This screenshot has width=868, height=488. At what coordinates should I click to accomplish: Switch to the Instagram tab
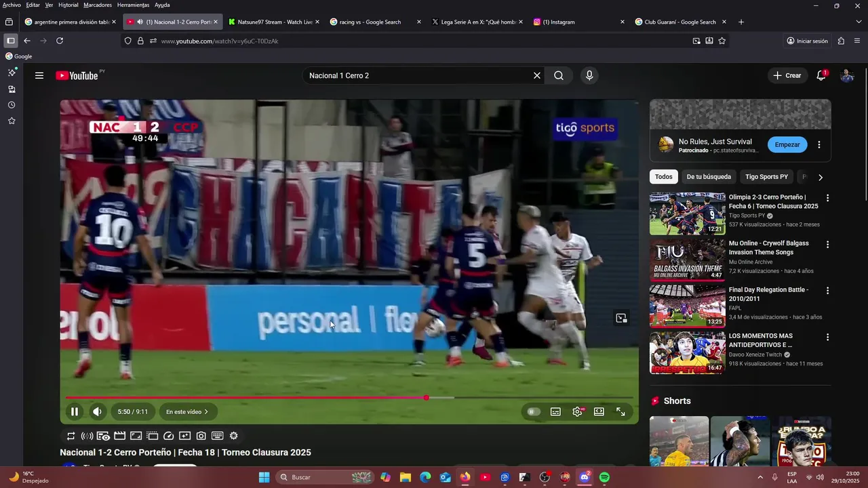(578, 22)
